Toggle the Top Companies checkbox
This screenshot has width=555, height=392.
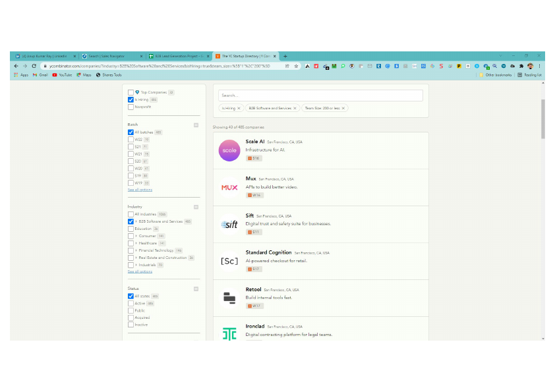(131, 92)
